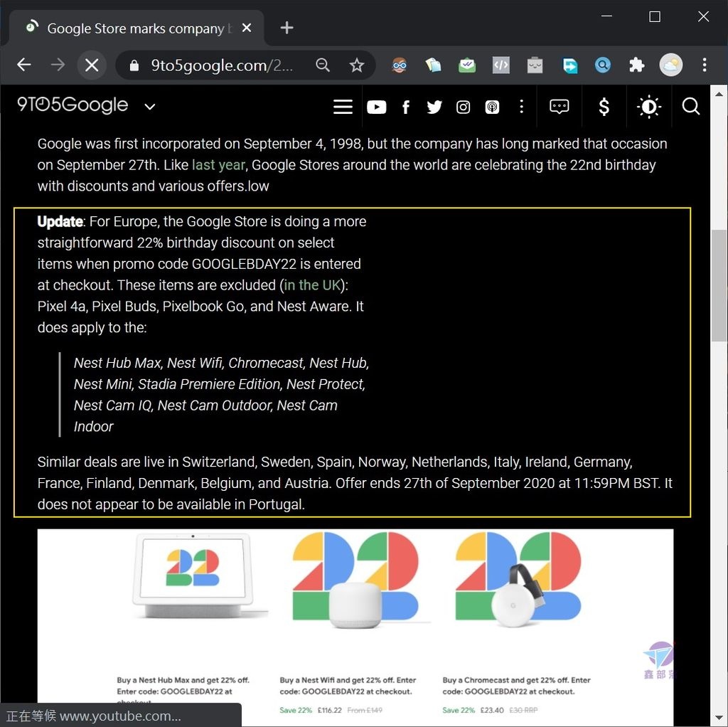
Task: Click the scrollbar up arrow
Action: (719, 94)
